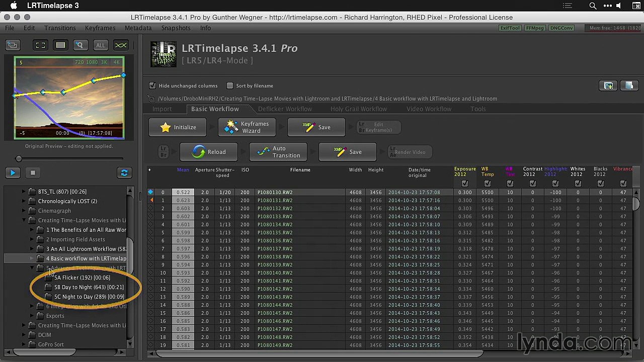Toggle Sort by filename checkbox
The image size is (644, 362).
point(230,85)
